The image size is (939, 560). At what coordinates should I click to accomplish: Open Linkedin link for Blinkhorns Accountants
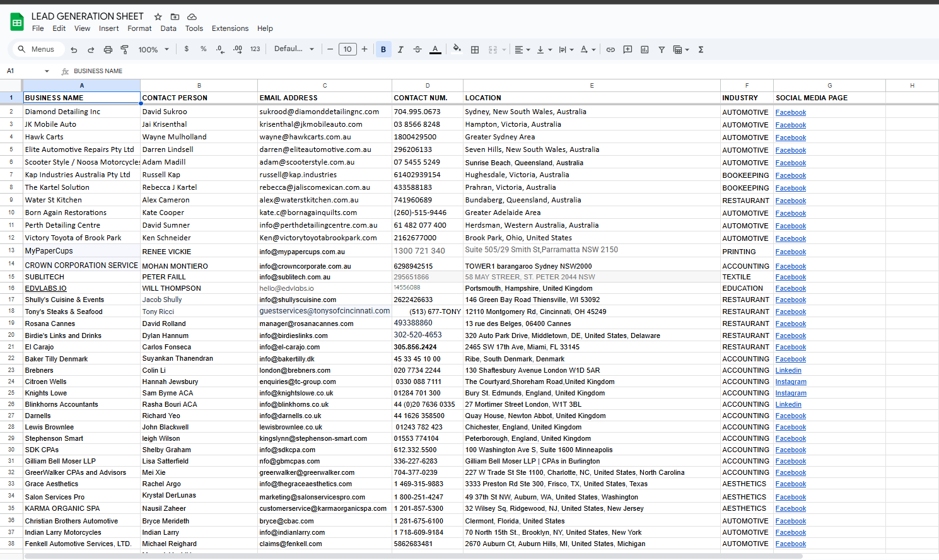tap(788, 404)
